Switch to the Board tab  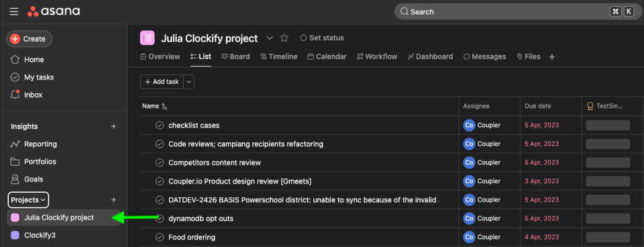236,57
